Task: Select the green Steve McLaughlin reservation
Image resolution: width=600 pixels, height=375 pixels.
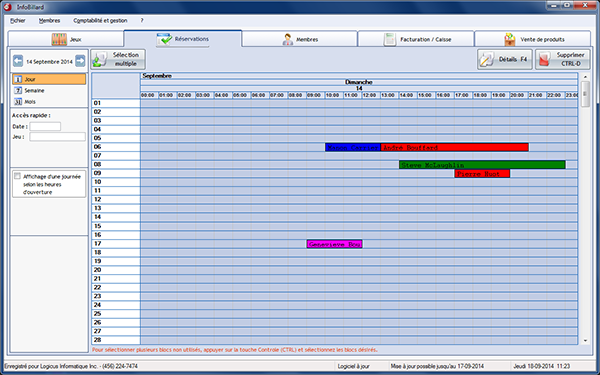Action: (482, 165)
